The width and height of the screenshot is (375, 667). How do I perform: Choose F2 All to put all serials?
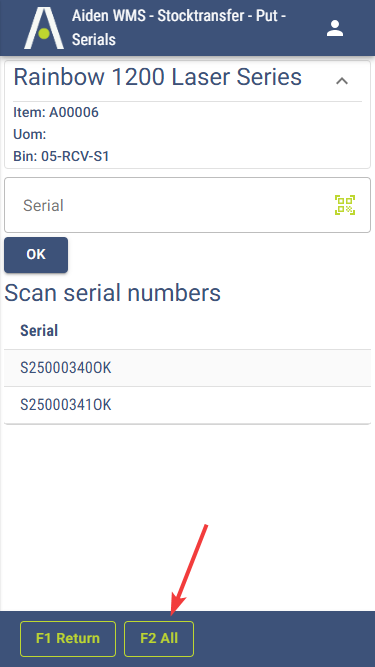[159, 638]
